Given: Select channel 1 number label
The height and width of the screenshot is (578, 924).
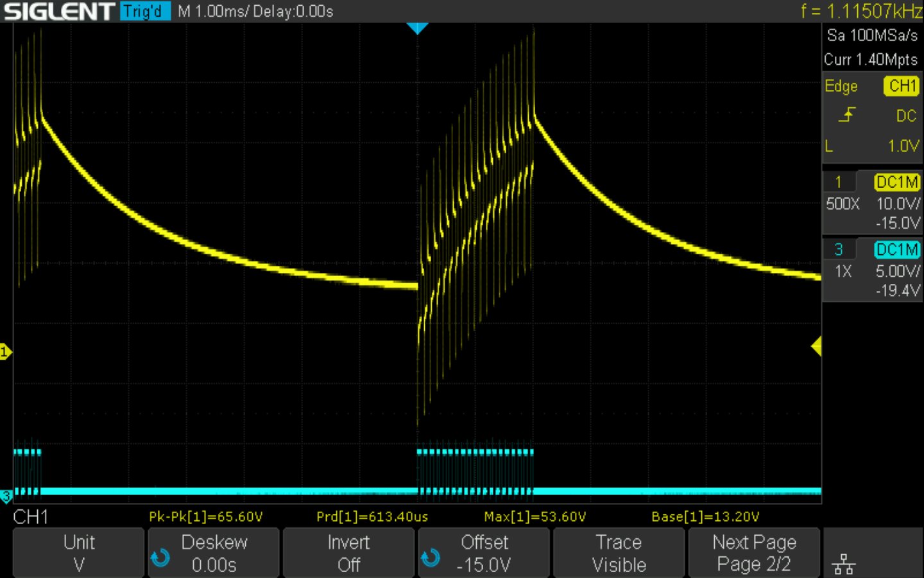Looking at the screenshot, I should pos(838,182).
